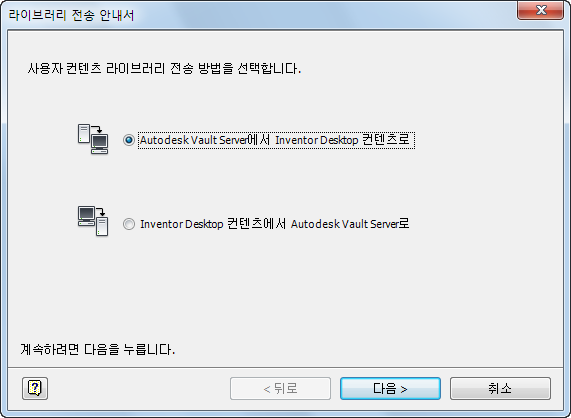Click the arrow in the lower transfer icon
Viewport: 571px width, 418px height.
[x=100, y=211]
